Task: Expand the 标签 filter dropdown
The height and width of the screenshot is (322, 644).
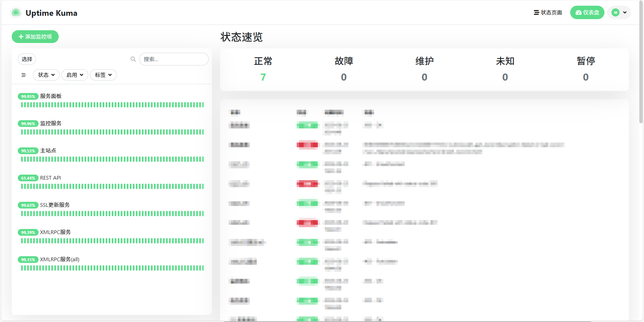Action: (103, 75)
